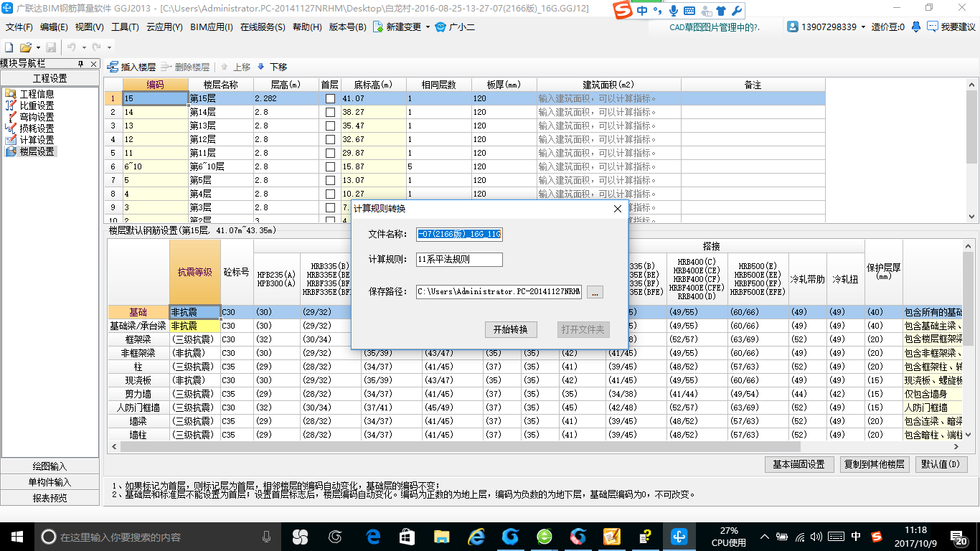Click 复制到其他楼层 button

tap(875, 464)
